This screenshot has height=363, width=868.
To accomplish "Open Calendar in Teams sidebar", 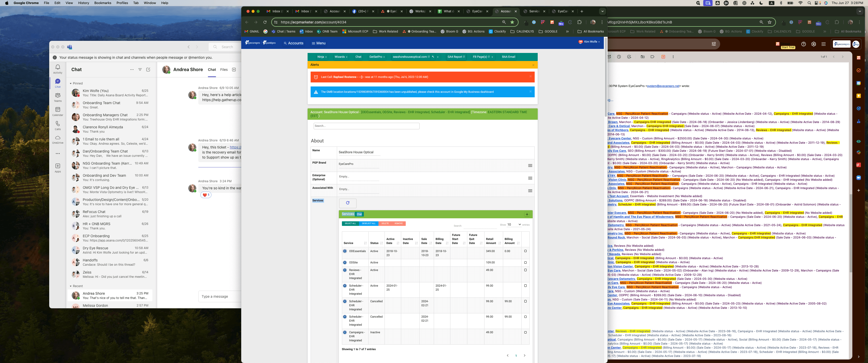I will click(58, 111).
